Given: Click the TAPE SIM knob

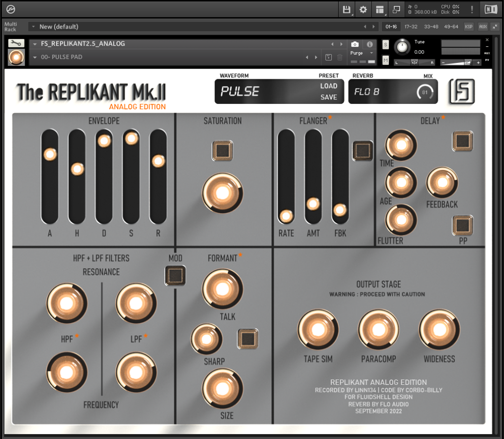Looking at the screenshot, I should click(x=318, y=329).
